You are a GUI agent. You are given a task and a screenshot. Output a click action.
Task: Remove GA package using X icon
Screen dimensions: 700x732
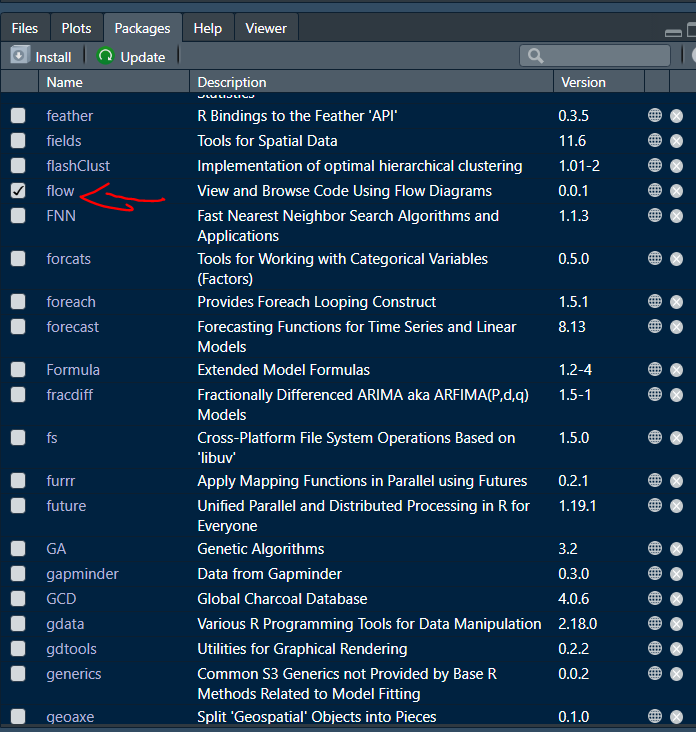click(676, 549)
